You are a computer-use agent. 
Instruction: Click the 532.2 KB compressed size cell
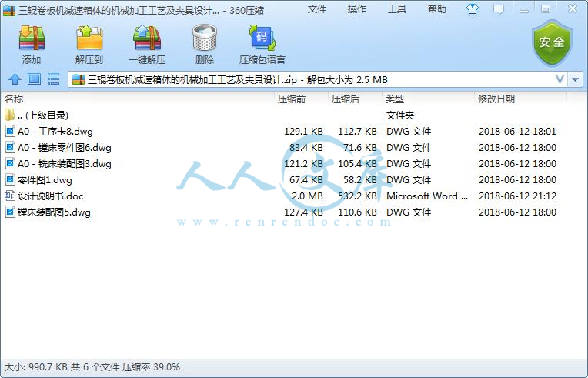357,196
